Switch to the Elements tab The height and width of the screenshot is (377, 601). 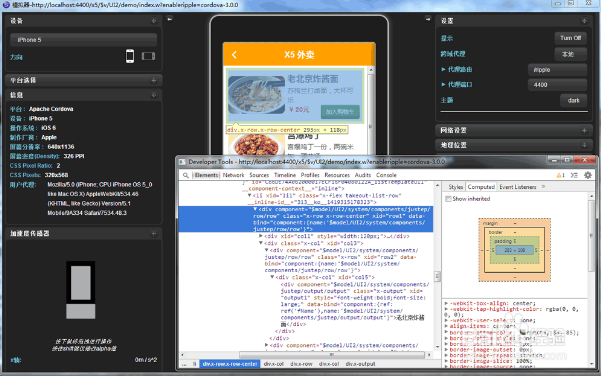point(206,175)
